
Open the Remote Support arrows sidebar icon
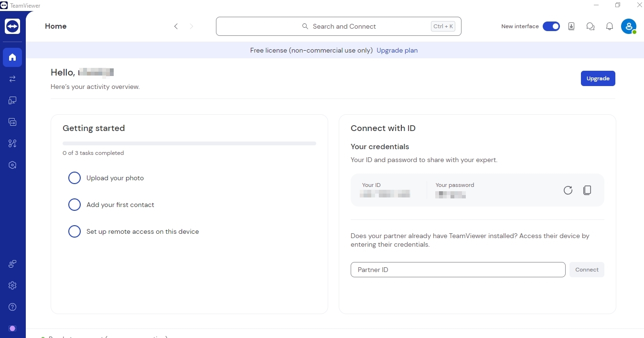click(12, 79)
